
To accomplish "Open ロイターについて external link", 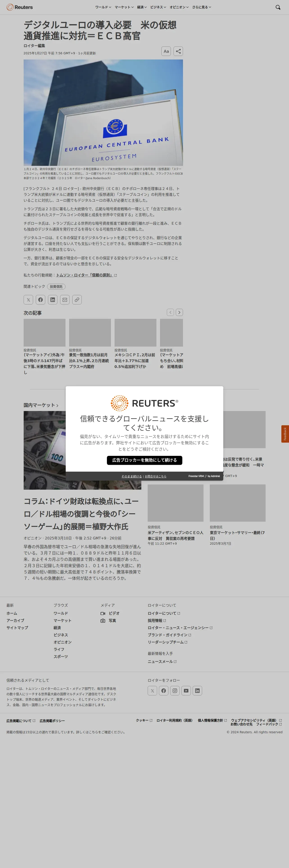I will tap(164, 613).
